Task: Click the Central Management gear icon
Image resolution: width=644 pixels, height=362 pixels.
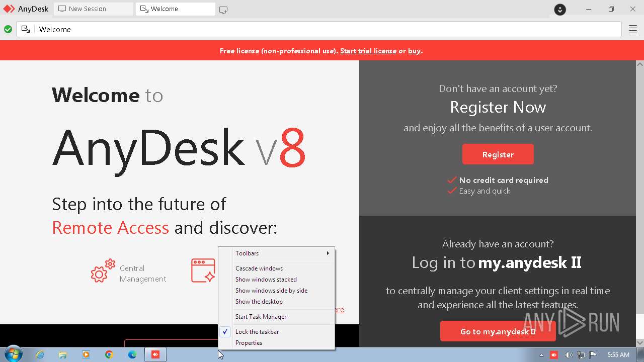Action: click(x=103, y=271)
